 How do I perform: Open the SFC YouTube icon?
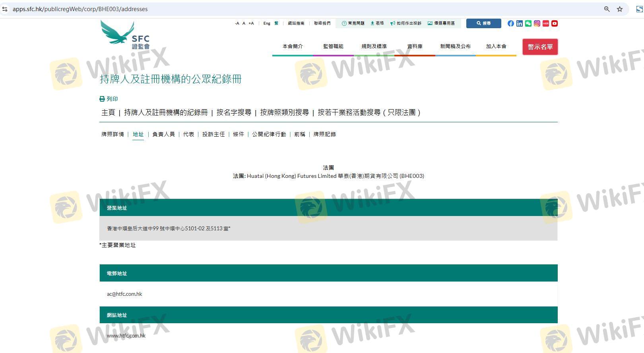(x=555, y=23)
